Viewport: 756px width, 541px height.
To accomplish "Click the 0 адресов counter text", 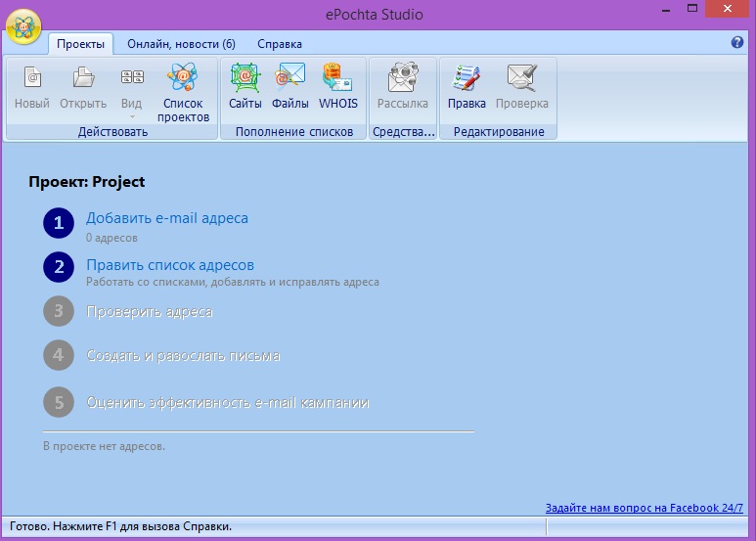I will point(111,238).
